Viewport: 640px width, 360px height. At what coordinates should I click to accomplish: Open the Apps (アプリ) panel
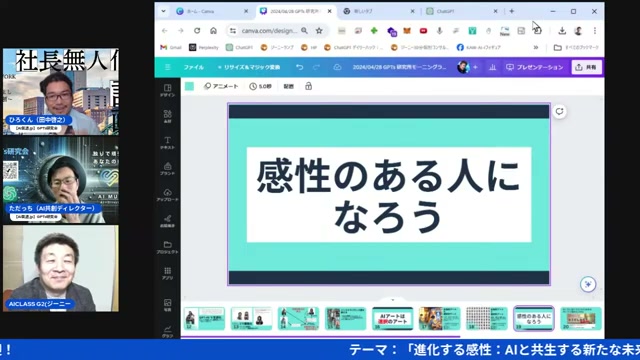point(167,273)
